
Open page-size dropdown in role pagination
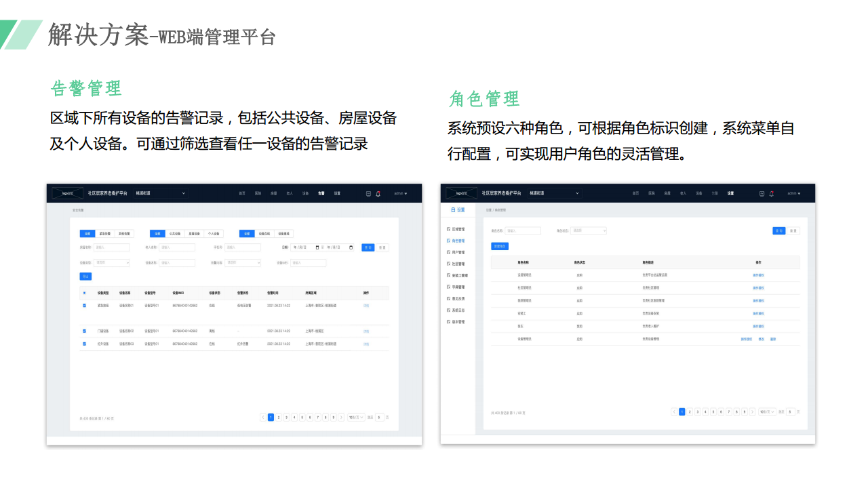coord(767,411)
